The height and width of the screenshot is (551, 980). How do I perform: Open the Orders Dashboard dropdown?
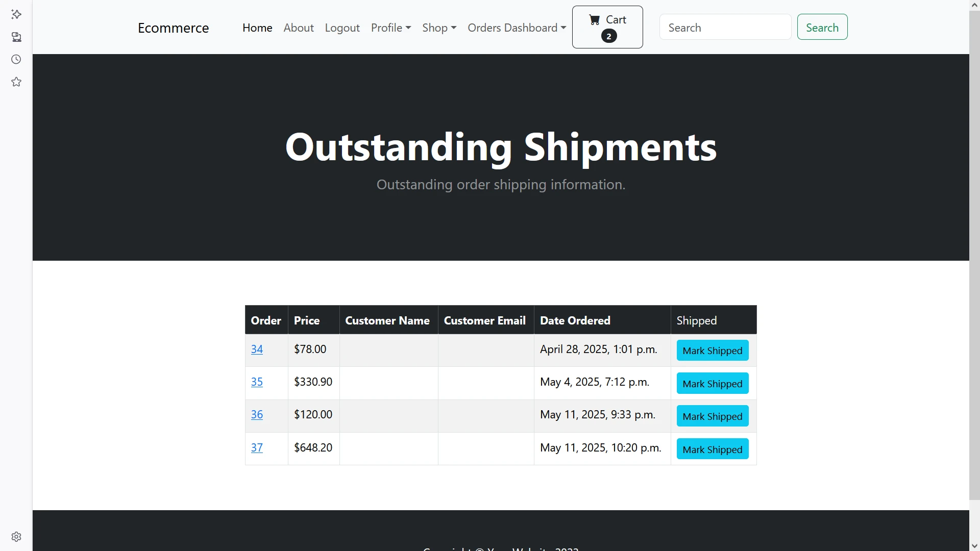517,28
